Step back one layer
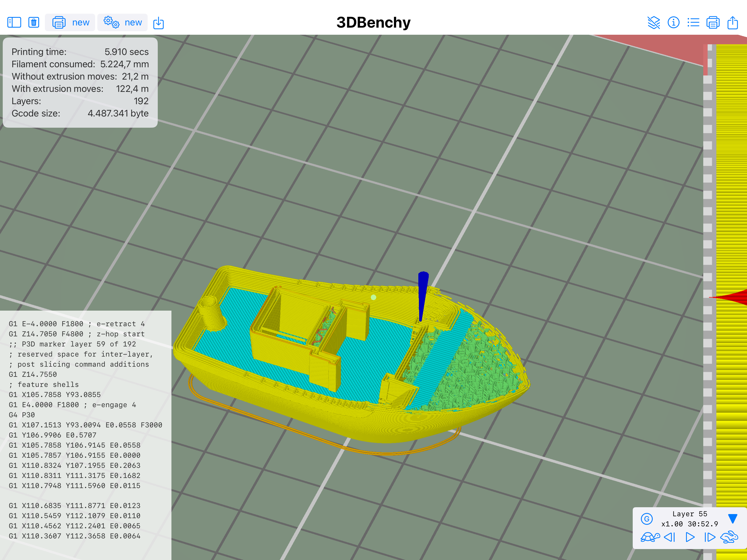This screenshot has width=747, height=560. click(670, 537)
